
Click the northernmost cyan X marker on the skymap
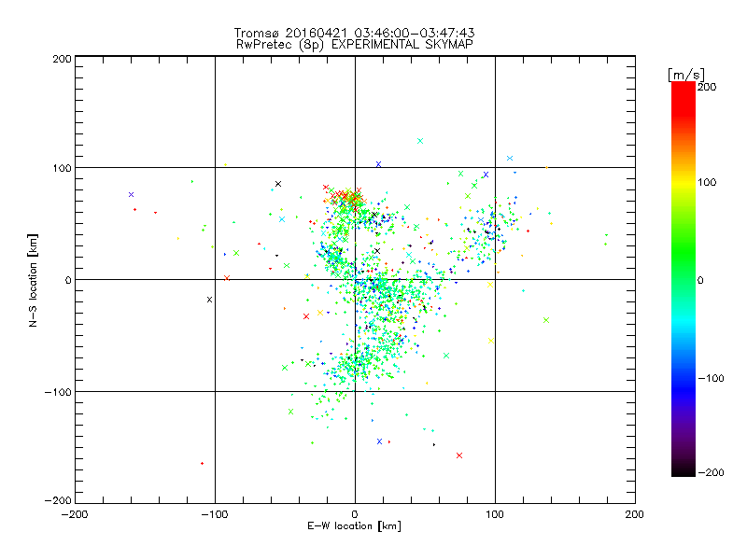[x=420, y=141]
